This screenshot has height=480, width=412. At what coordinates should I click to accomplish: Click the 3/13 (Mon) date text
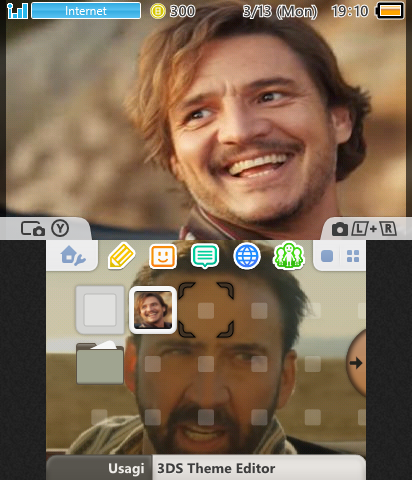(x=280, y=12)
